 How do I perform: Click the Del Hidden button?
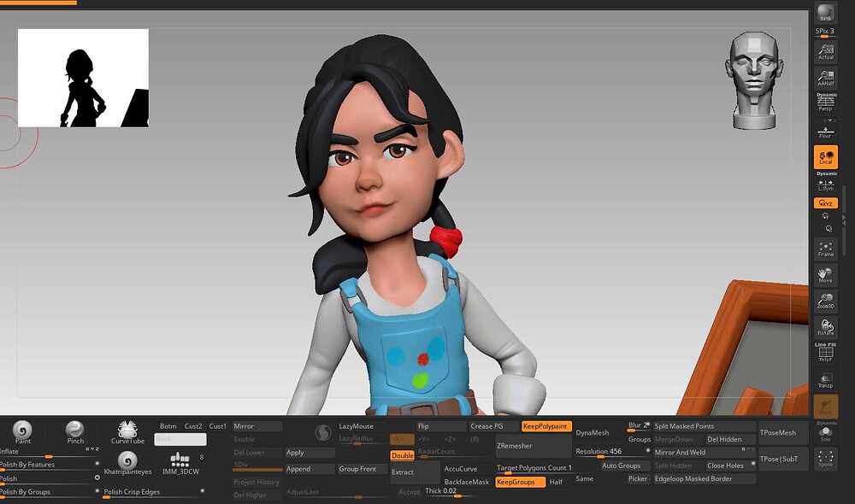pyautogui.click(x=731, y=439)
